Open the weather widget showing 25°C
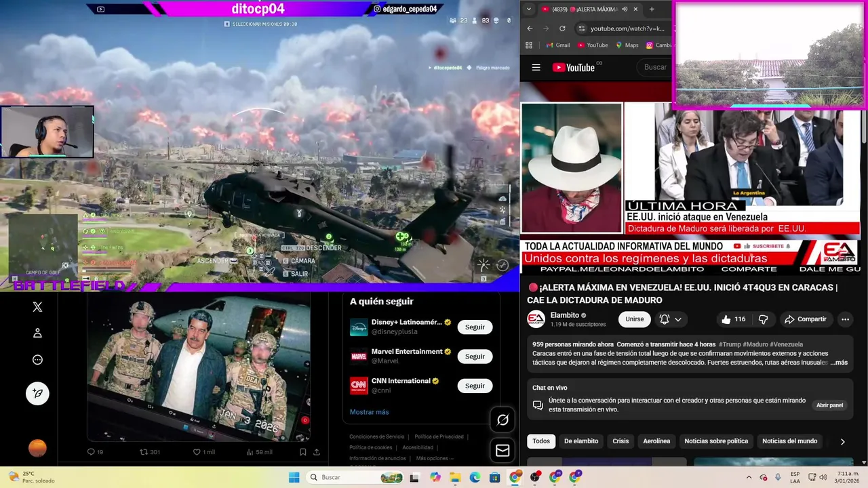Viewport: 868px width, 488px height. pos(31,477)
